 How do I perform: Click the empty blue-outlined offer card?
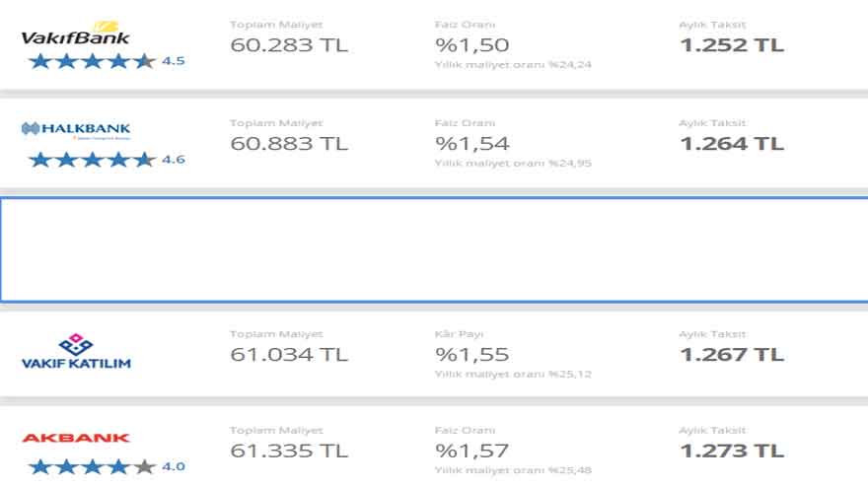[434, 249]
